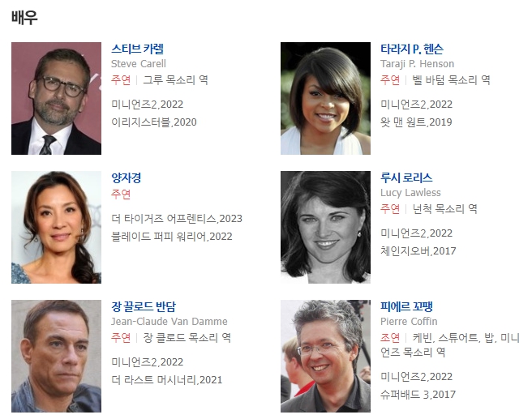Open the 스티브 카렐 actor name link
This screenshot has width=532, height=419.
coord(137,49)
